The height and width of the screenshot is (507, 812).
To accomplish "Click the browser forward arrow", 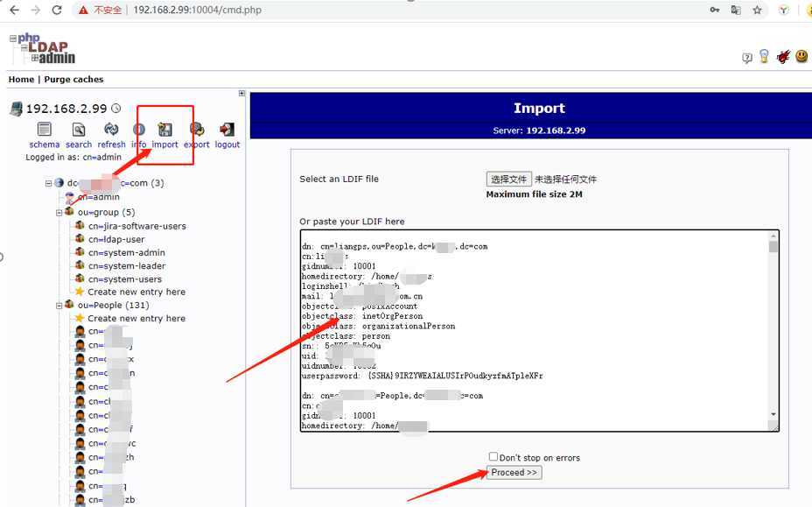I will pyautogui.click(x=36, y=10).
